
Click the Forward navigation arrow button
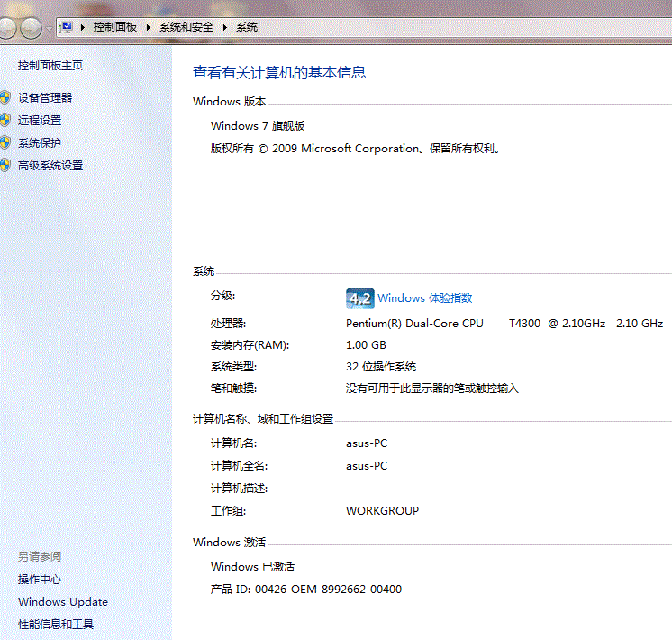(x=30, y=28)
